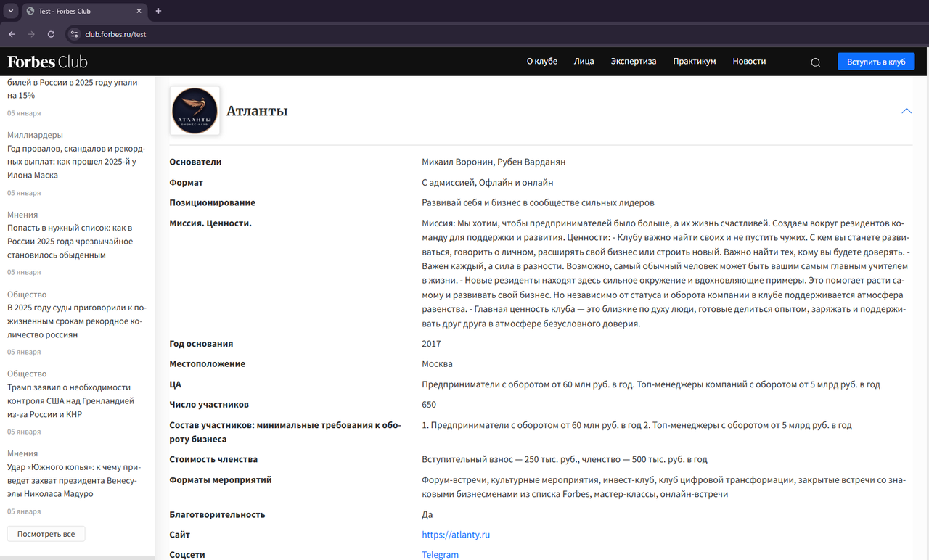Click the ЦА row label

point(176,384)
